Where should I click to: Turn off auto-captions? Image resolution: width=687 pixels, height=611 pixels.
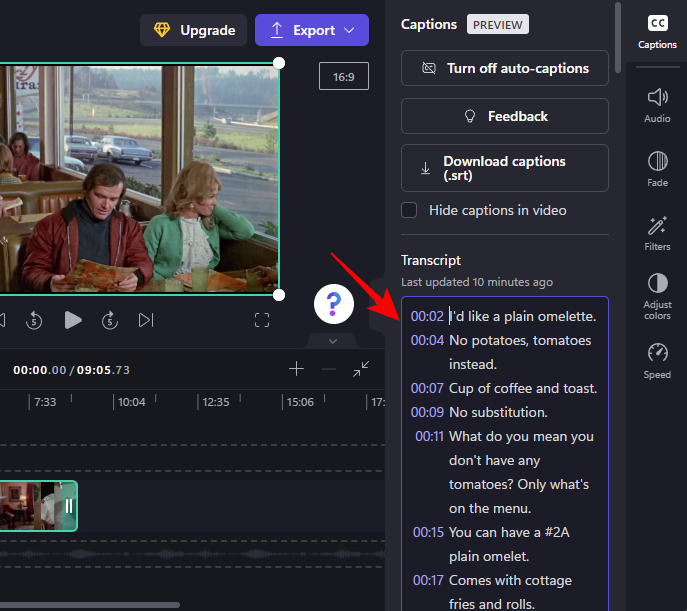[x=504, y=68]
